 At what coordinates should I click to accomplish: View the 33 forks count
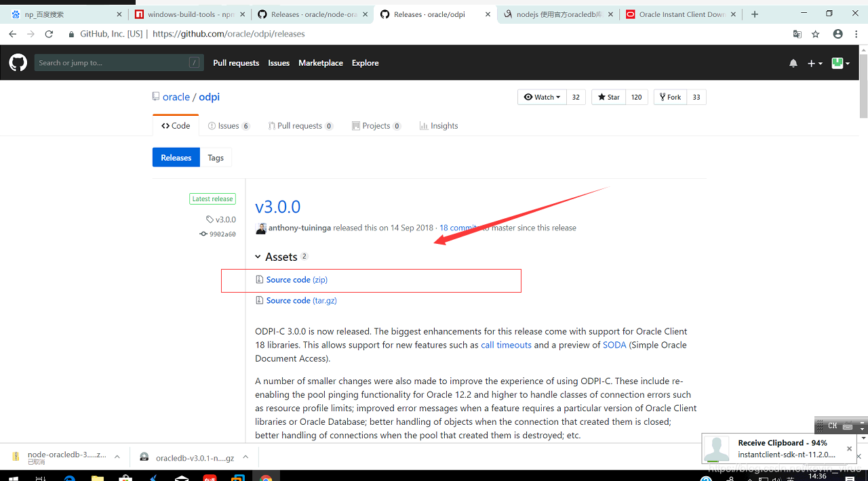(x=696, y=98)
